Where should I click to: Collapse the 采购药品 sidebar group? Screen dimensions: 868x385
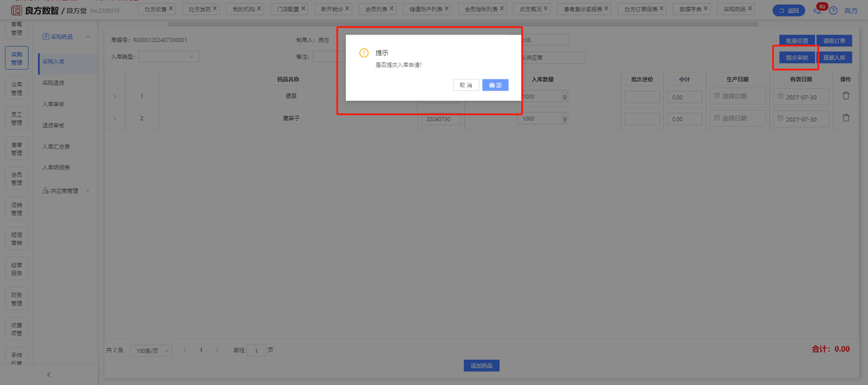click(87, 37)
